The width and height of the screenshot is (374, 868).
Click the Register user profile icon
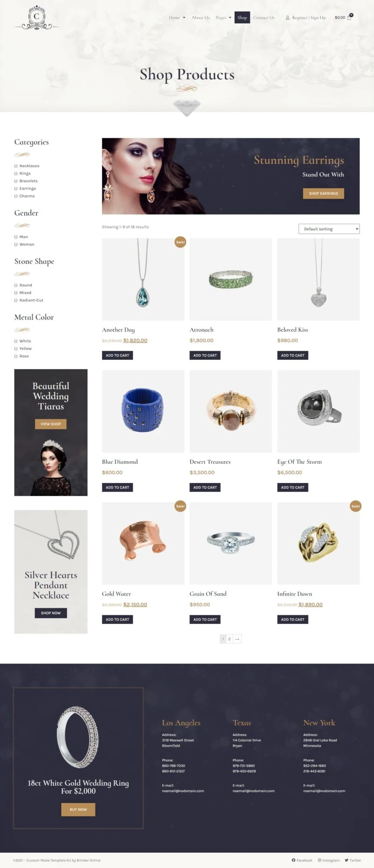click(288, 18)
